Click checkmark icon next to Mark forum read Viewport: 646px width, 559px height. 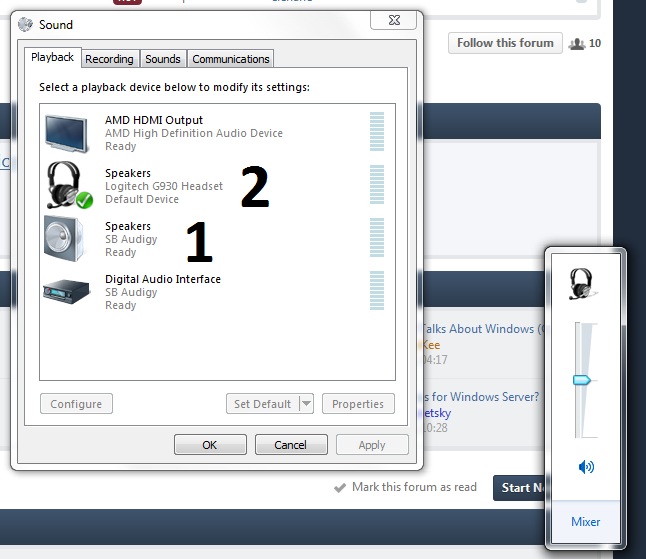pyautogui.click(x=340, y=488)
